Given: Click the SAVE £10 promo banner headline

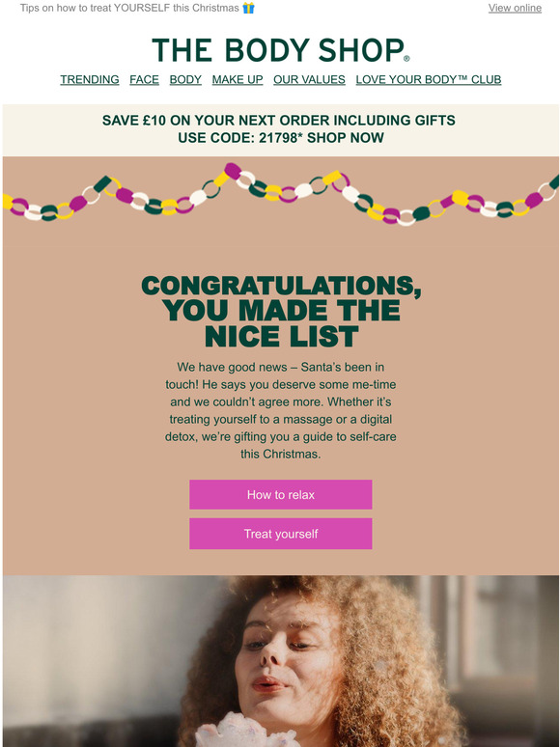Looking at the screenshot, I should 279,120.
